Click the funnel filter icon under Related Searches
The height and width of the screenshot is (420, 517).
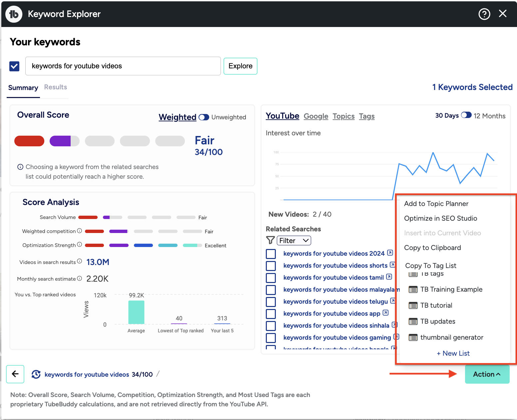point(270,240)
